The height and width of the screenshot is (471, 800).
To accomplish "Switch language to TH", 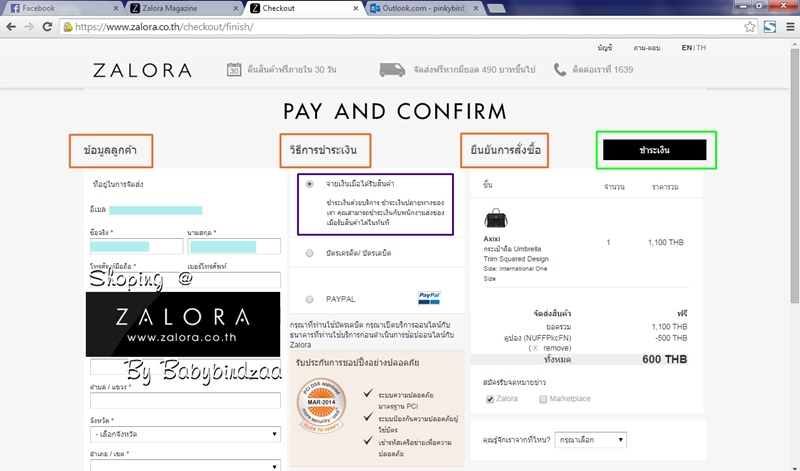I will click(702, 47).
